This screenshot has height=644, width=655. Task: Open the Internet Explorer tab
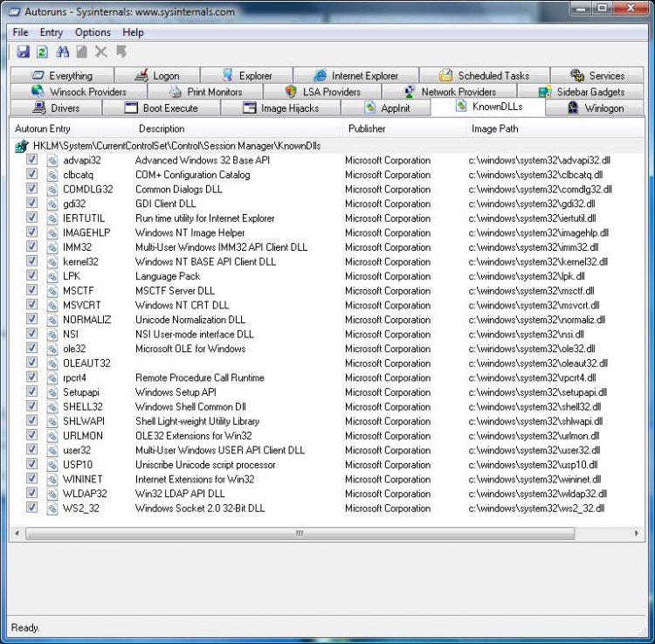coord(356,76)
